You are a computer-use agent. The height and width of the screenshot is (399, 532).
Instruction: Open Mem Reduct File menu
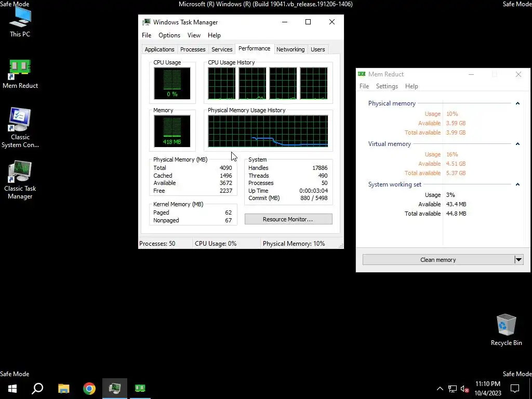pyautogui.click(x=364, y=86)
